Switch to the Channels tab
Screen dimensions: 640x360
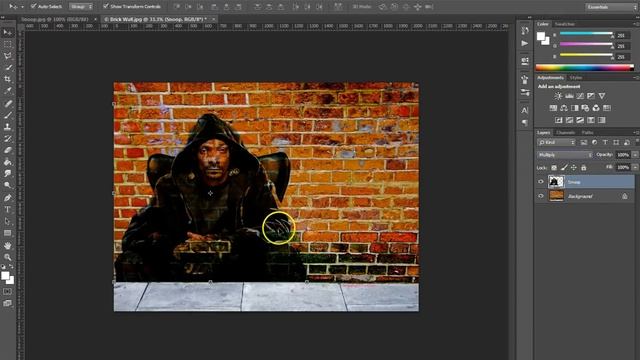point(566,133)
